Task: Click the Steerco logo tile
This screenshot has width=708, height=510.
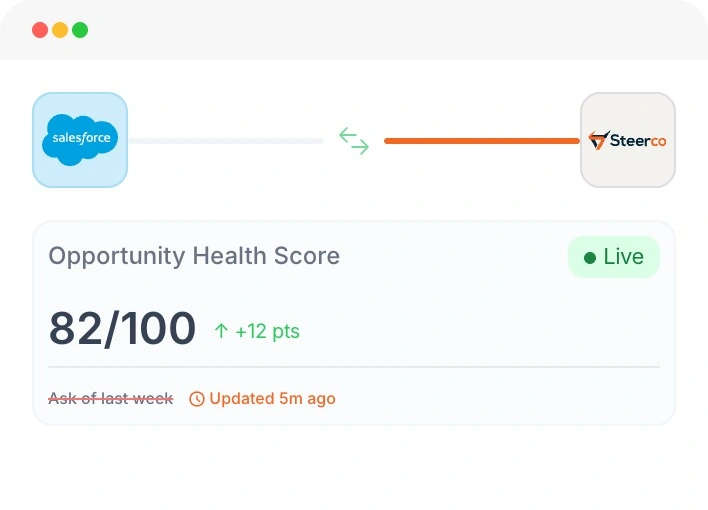Action: tap(628, 140)
